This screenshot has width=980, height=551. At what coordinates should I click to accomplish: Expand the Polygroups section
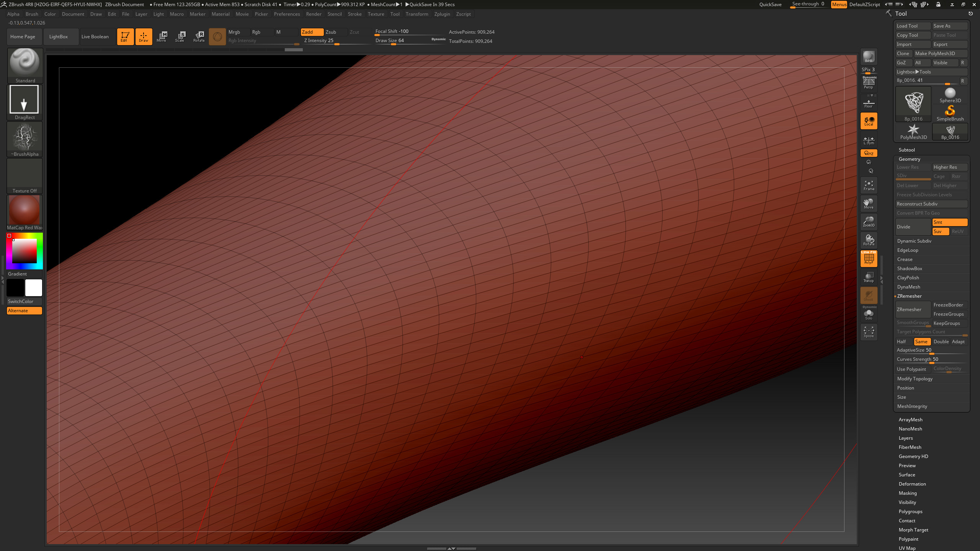[910, 512]
